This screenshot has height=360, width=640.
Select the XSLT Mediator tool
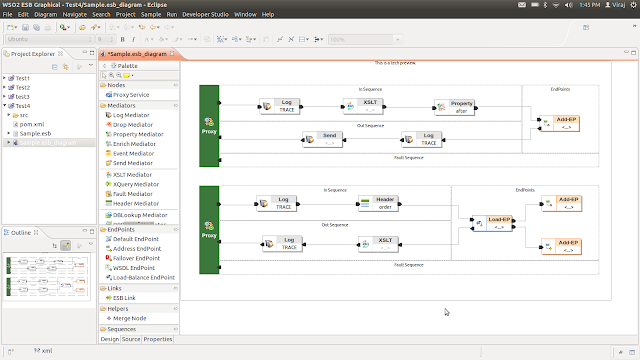[129, 175]
